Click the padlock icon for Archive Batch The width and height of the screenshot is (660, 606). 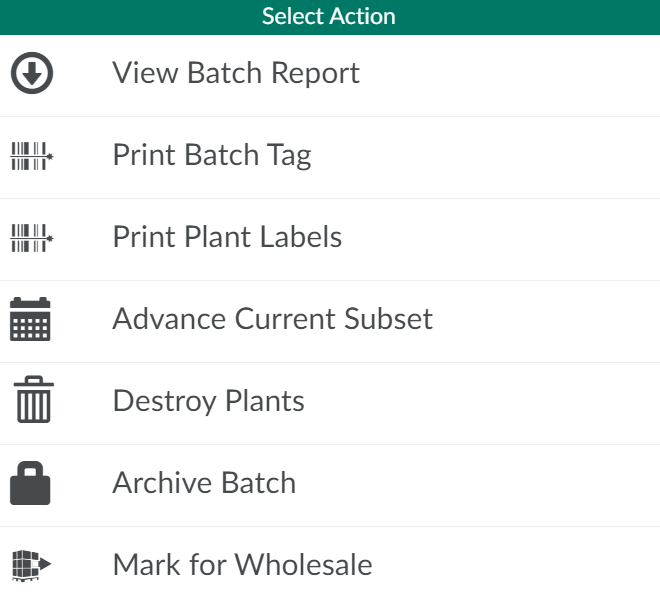tap(31, 483)
